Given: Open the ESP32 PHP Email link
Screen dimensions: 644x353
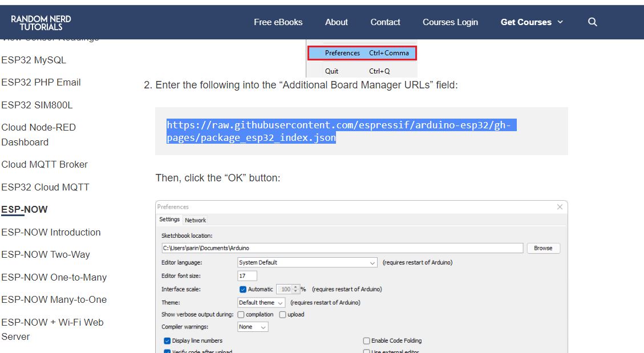Looking at the screenshot, I should [41, 82].
